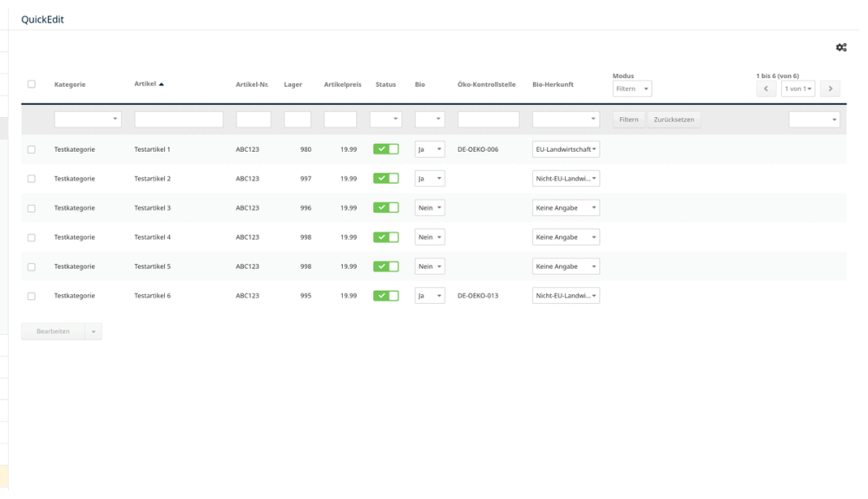
Task: Click the DE-OEKO-013 cell
Action: coord(477,296)
